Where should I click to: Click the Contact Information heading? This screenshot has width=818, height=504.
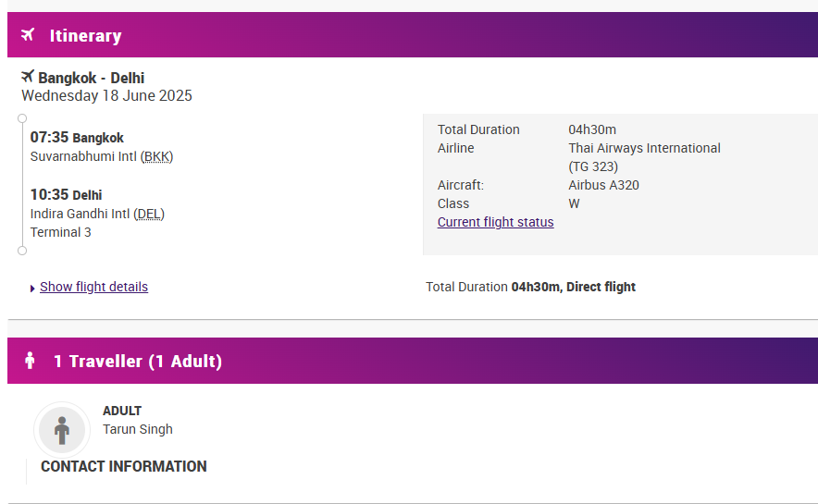click(x=124, y=466)
